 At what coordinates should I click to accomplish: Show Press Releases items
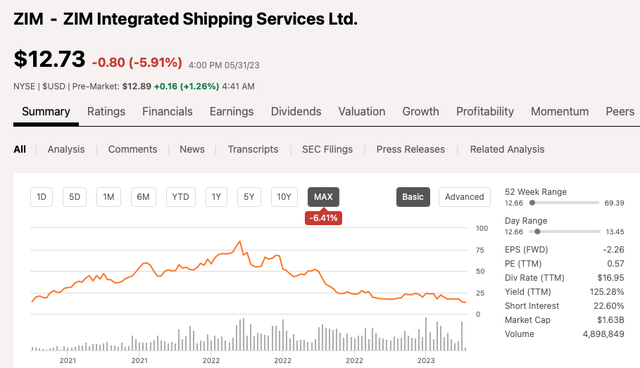point(411,149)
